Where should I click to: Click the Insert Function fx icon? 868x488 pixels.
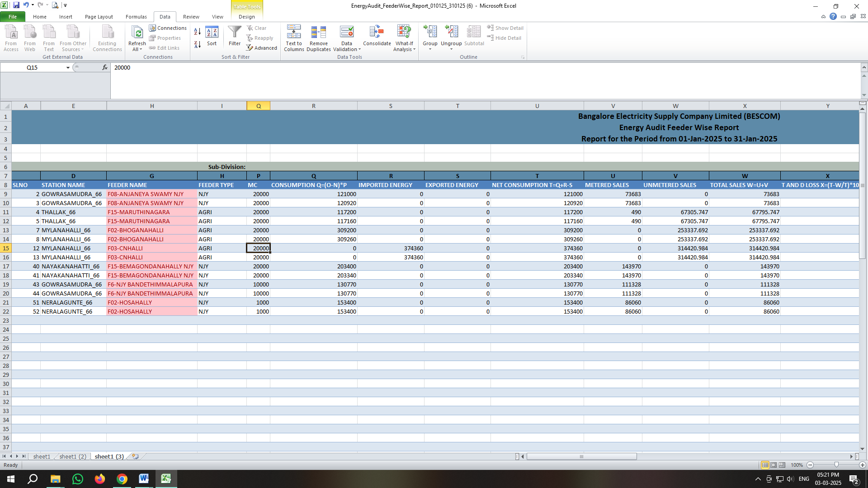click(x=105, y=67)
